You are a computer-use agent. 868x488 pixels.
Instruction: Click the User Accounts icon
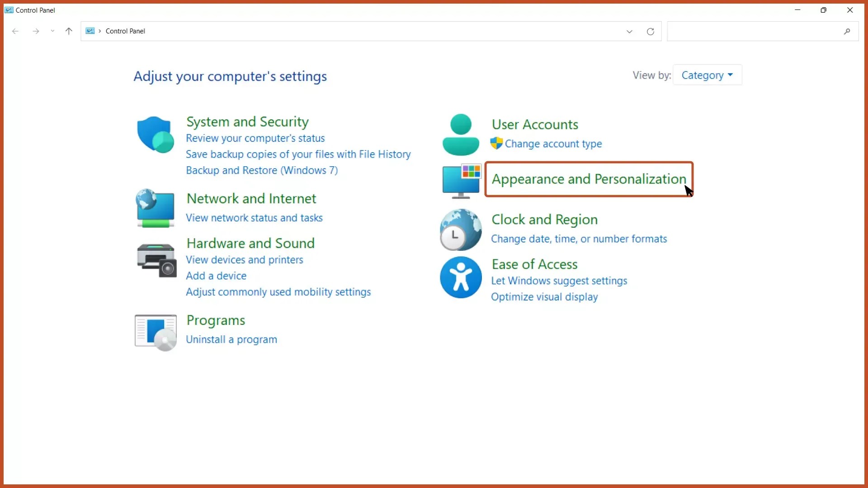tap(460, 134)
